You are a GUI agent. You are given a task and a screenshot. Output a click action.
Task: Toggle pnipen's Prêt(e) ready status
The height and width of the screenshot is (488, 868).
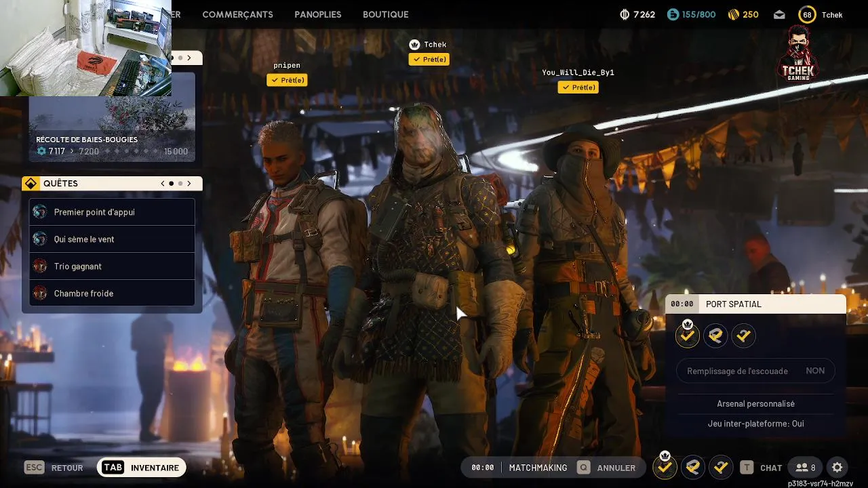[x=287, y=80]
